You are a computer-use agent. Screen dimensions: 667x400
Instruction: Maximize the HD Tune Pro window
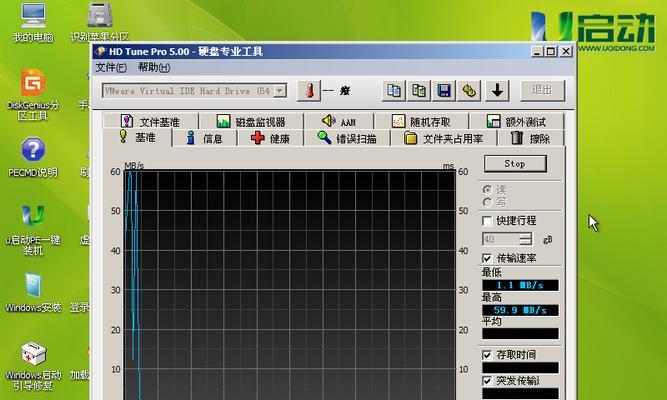(x=551, y=51)
